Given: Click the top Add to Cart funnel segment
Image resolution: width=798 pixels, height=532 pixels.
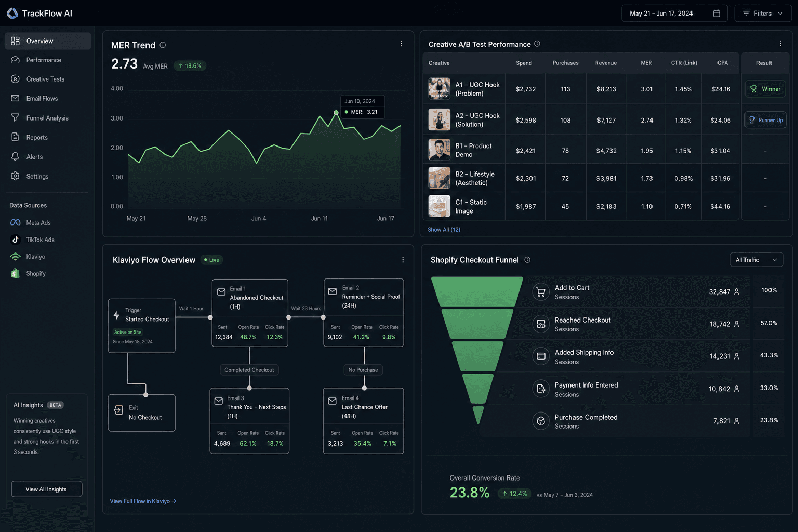Looking at the screenshot, I should [477, 291].
